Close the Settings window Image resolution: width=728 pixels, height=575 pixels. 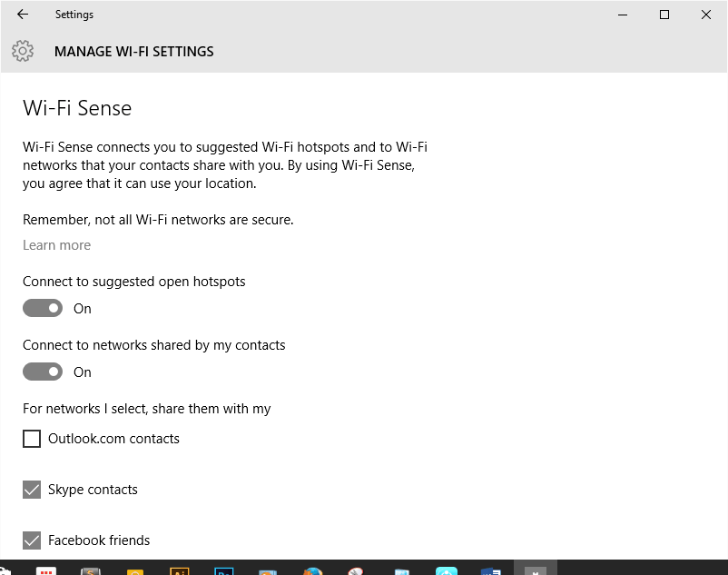[706, 15]
